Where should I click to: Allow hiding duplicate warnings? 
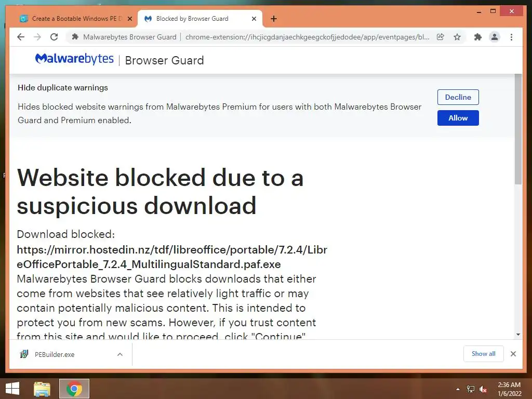coord(458,118)
